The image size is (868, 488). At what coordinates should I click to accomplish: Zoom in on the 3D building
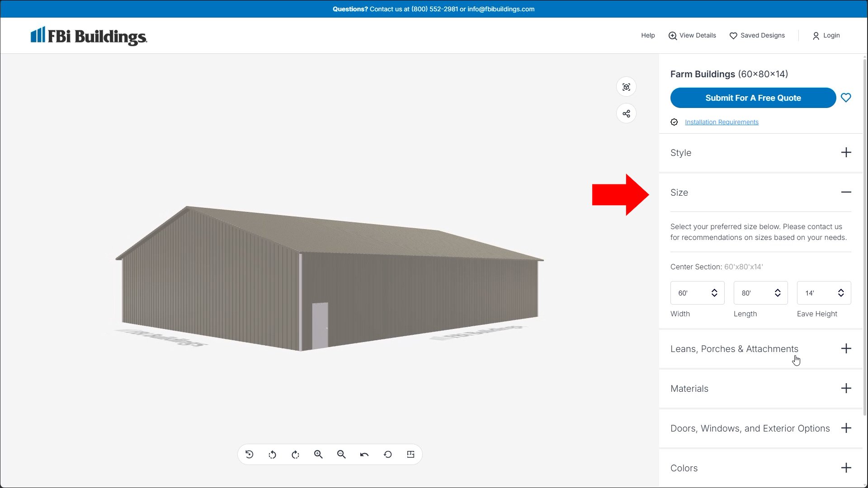click(x=318, y=455)
